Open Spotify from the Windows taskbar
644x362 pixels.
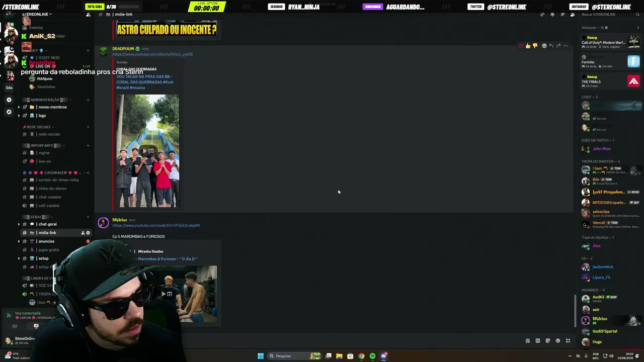pyautogui.click(x=372, y=356)
